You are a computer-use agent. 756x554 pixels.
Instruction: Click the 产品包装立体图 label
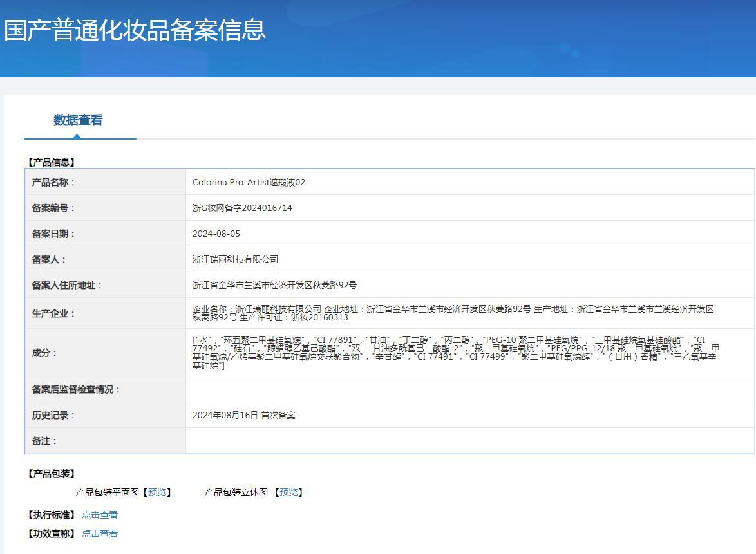click(x=236, y=492)
